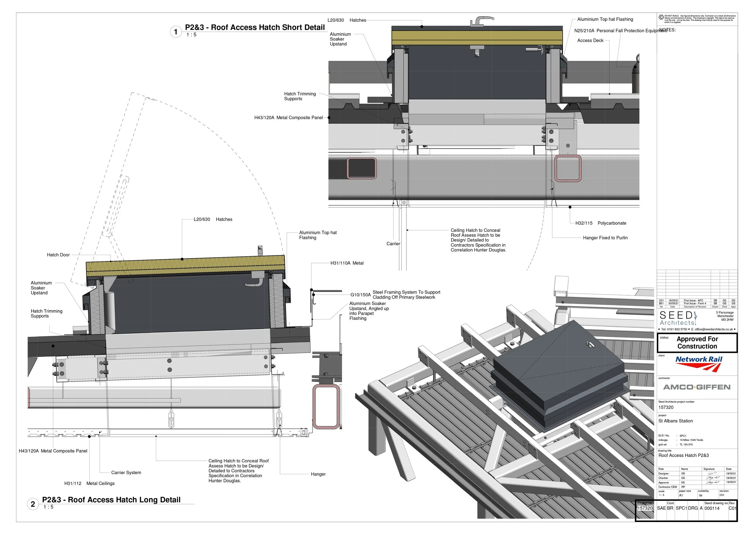Click the 'Approved For Construction' status box
The height and width of the screenshot is (535, 756).
coord(697,343)
